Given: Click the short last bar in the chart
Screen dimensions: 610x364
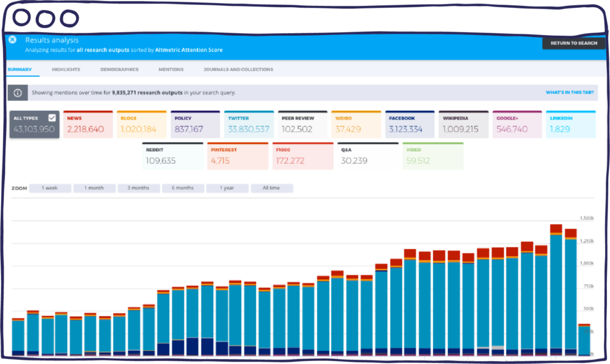Looking at the screenshot, I should pyautogui.click(x=584, y=340).
